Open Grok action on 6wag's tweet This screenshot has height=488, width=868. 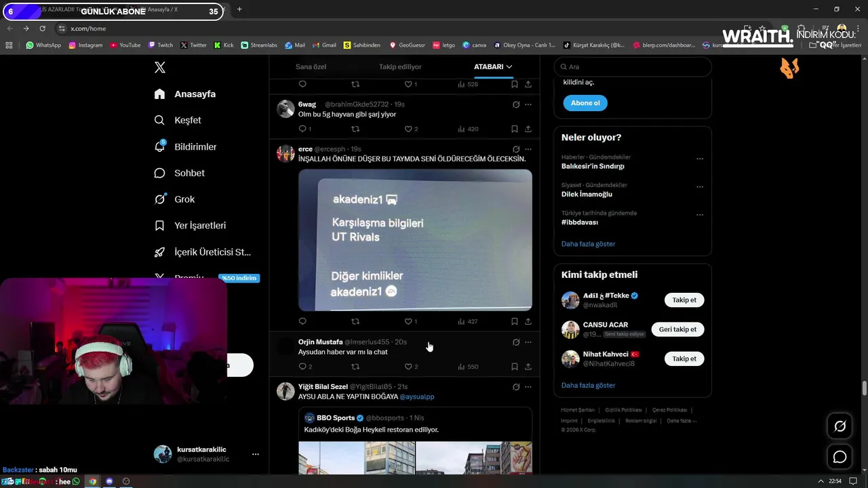click(516, 104)
